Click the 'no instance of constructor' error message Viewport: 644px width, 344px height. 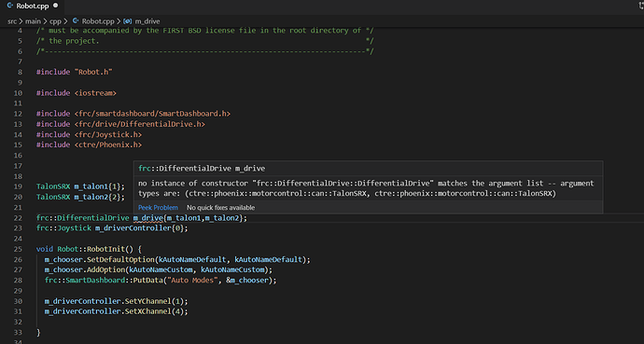366,188
